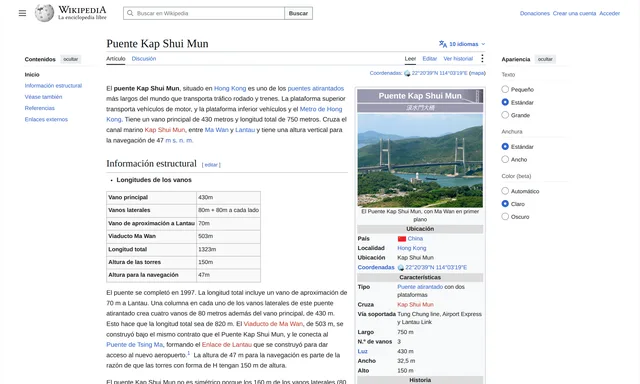Click footnote reference 1
Screen dimensions: 640x384
coord(189,353)
